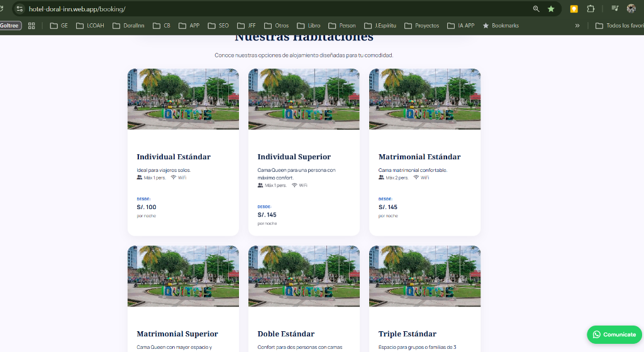Click the 'Conoce nuestras opciones de alojamiento' subtitle

(x=304, y=55)
